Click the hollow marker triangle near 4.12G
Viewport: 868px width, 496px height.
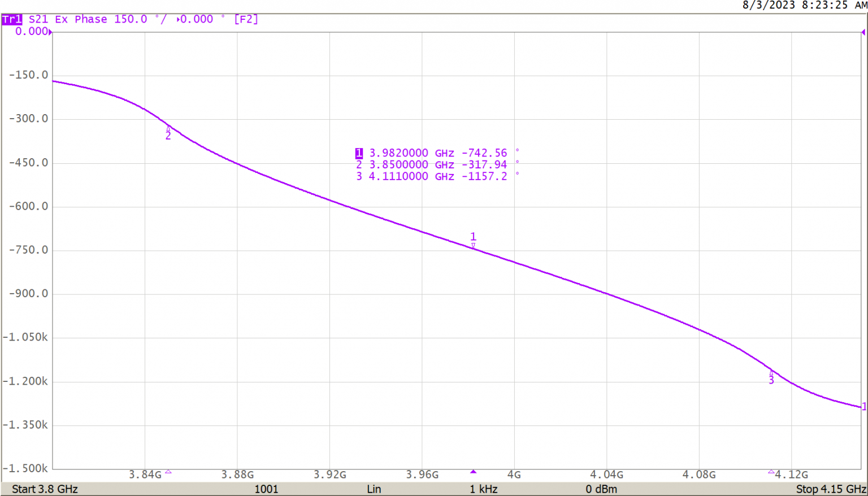click(x=771, y=471)
